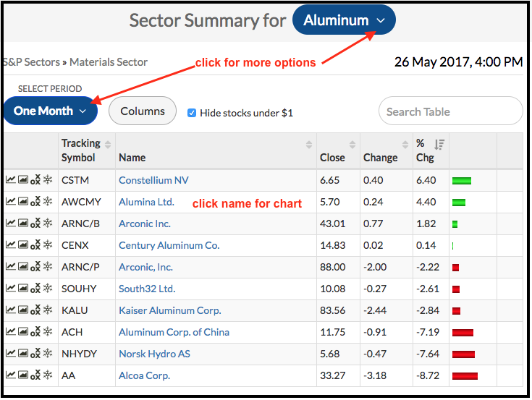Open the seasonality snowflake icon for ACH
The width and height of the screenshot is (532, 400).
48,332
